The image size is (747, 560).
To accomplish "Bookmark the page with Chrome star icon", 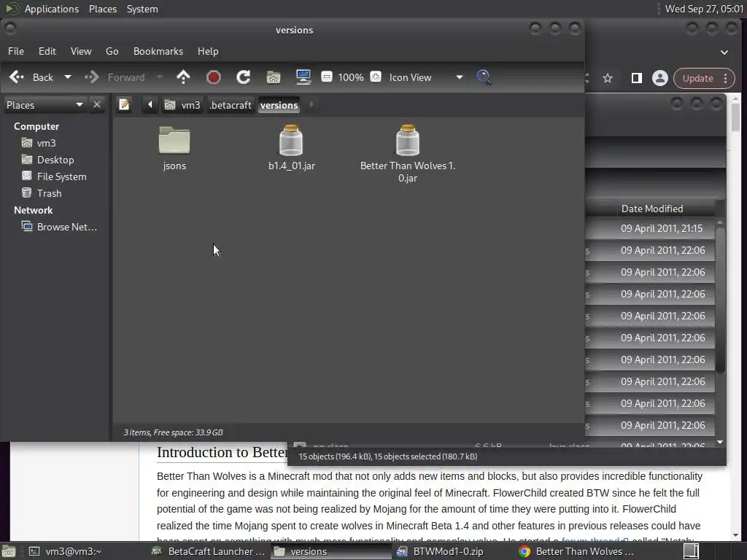I will (x=608, y=78).
